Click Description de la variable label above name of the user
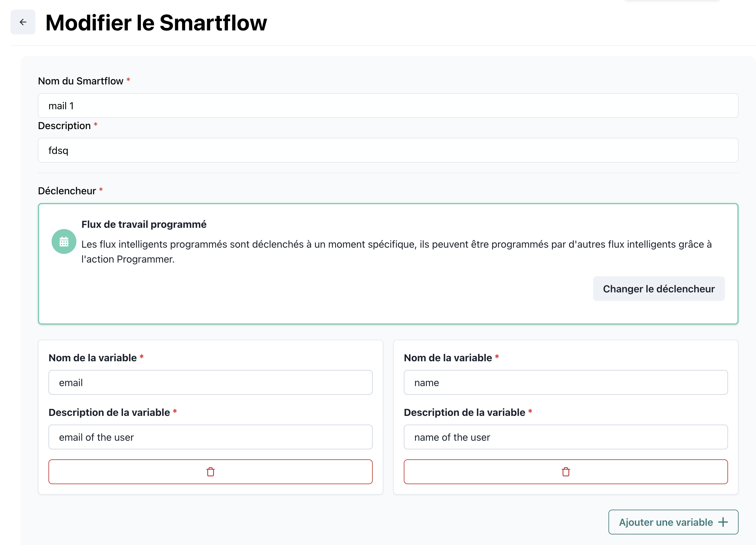This screenshot has height=545, width=756. pos(464,412)
